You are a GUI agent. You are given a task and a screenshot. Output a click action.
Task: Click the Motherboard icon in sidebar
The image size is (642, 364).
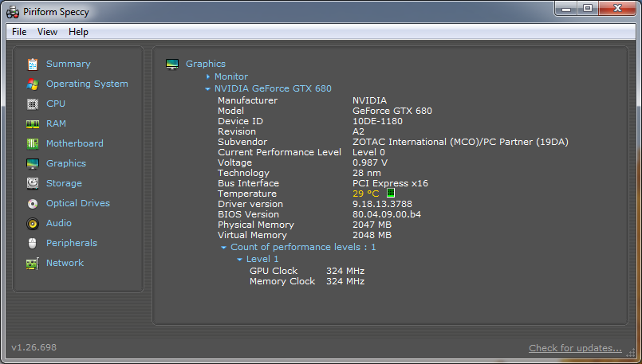tap(33, 143)
